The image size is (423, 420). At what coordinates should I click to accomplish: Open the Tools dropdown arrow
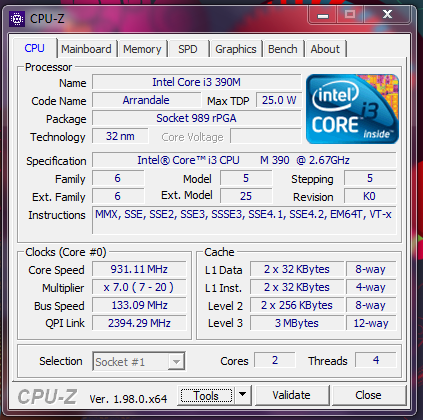(x=243, y=395)
